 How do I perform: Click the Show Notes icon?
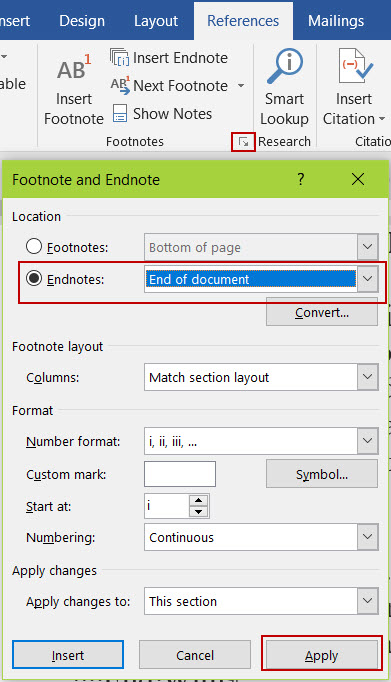point(120,114)
